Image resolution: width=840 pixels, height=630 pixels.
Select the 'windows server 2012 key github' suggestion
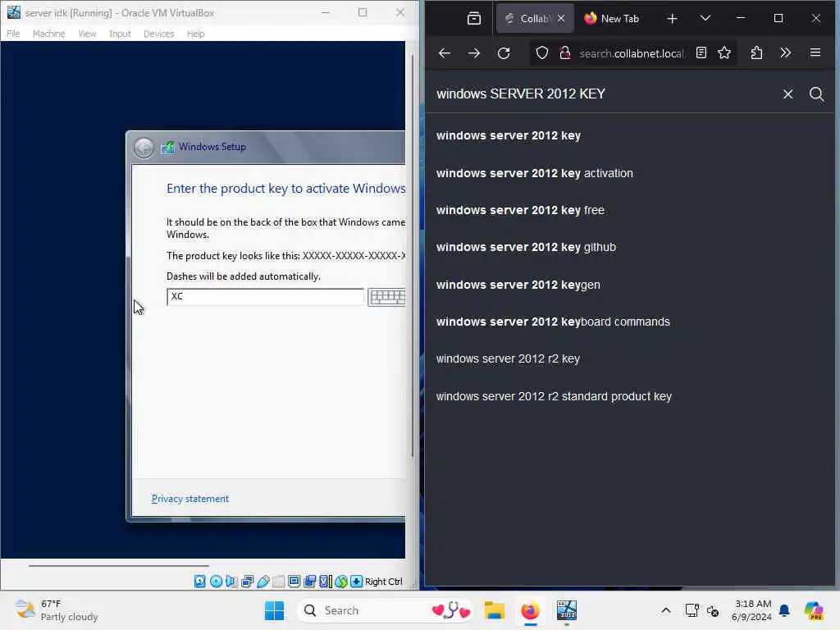[x=630, y=247]
